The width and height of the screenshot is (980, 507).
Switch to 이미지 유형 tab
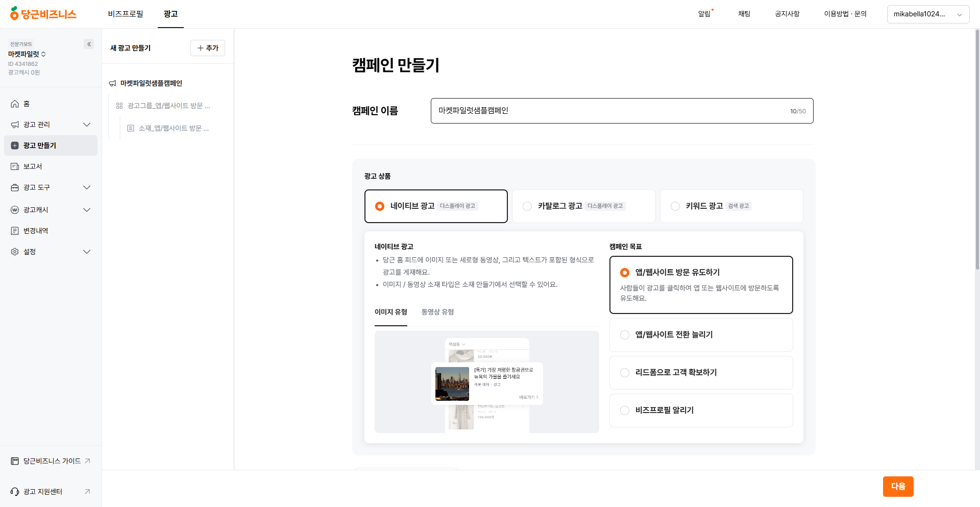point(391,312)
